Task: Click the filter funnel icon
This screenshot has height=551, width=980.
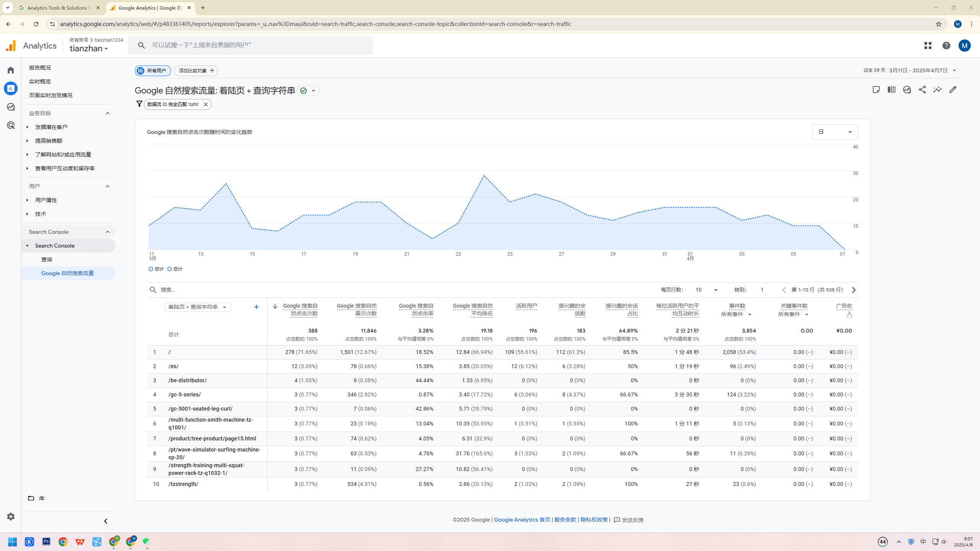Action: coord(139,104)
